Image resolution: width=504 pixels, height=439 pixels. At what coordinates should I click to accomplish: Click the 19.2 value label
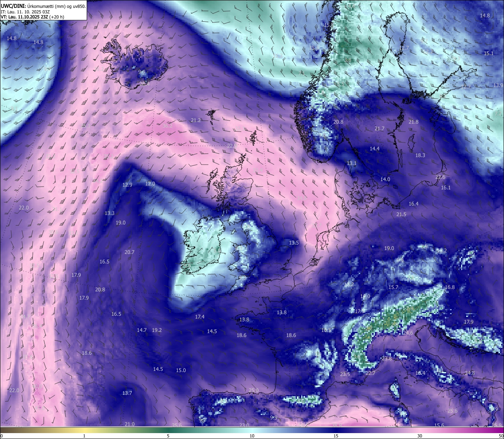[x=157, y=330]
